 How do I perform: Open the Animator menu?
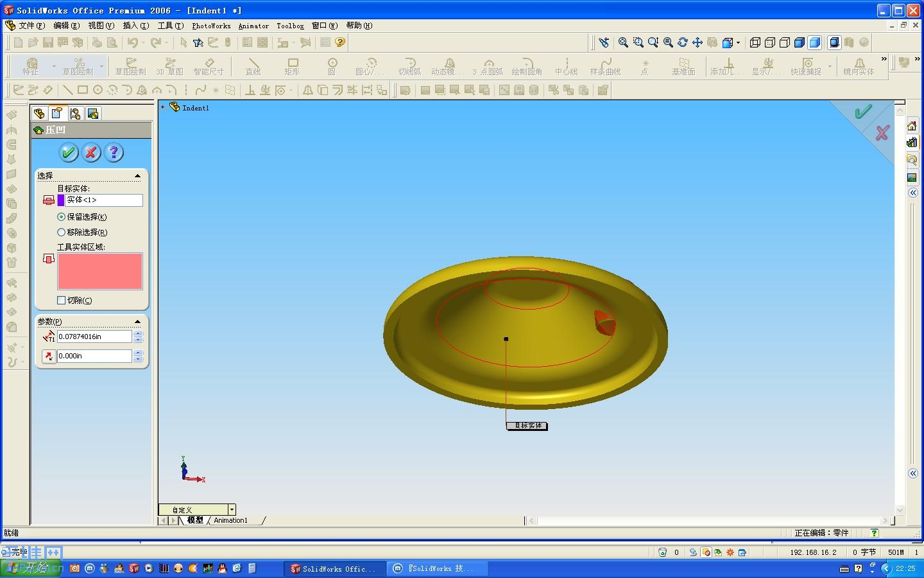click(x=253, y=26)
